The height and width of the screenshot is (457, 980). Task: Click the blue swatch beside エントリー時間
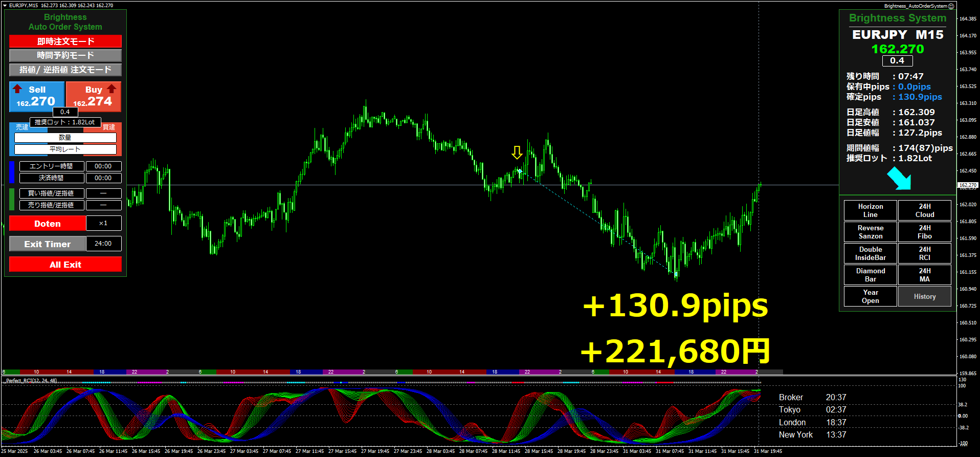click(x=12, y=172)
